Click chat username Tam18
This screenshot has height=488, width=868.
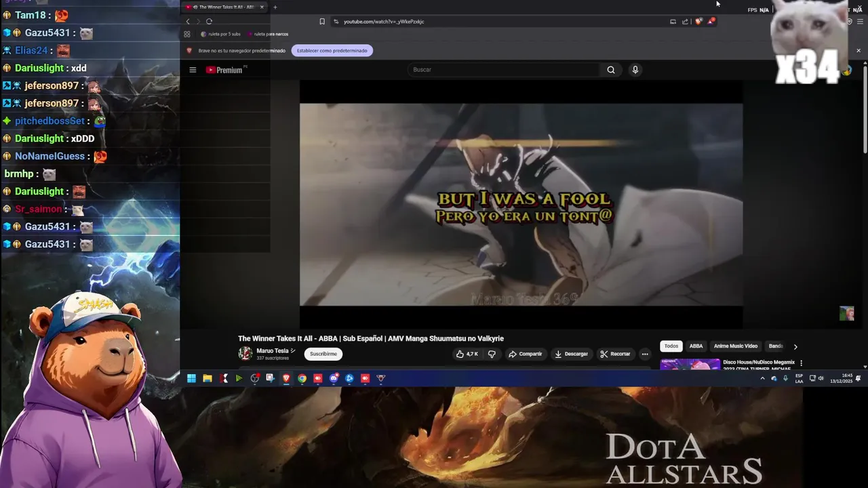click(x=30, y=15)
